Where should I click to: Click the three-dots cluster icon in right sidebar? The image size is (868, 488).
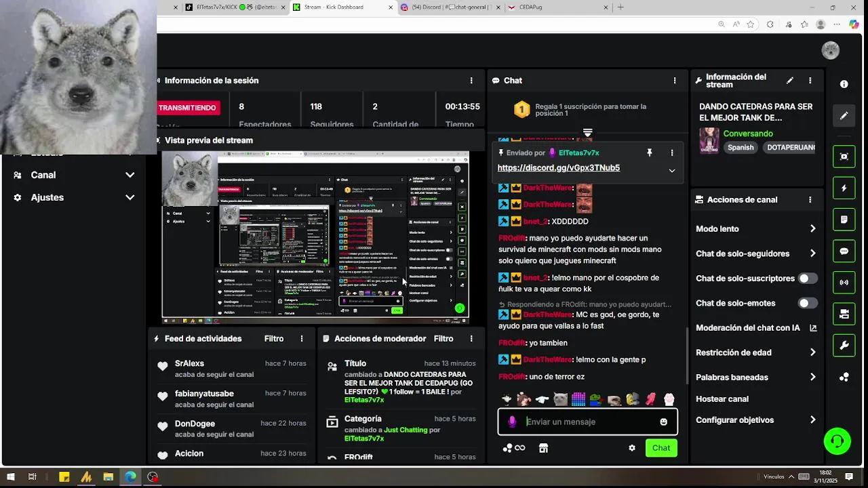point(844,377)
